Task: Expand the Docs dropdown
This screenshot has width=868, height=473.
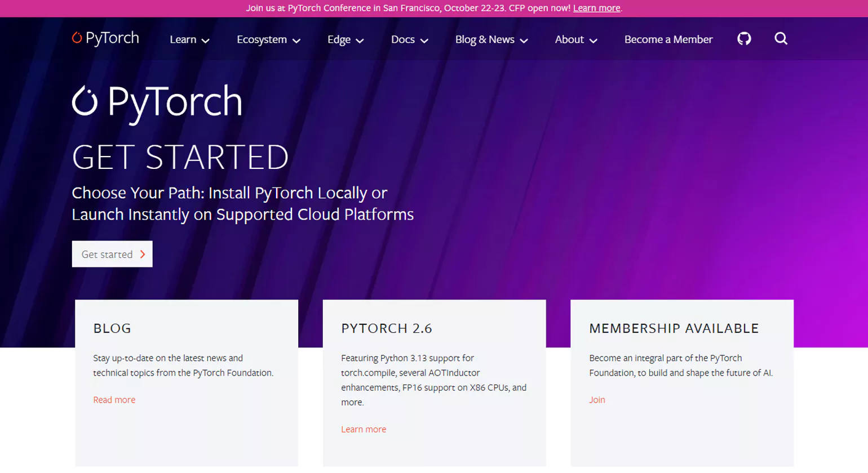Action: point(409,39)
